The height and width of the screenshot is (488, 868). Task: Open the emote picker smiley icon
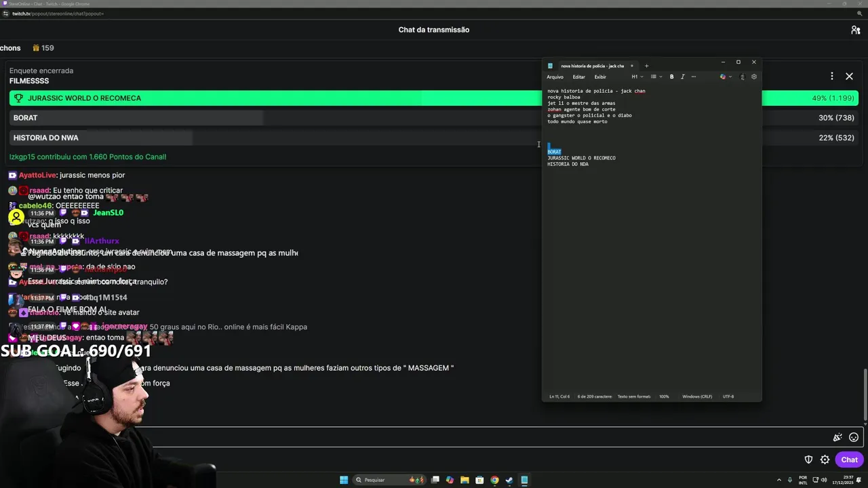[854, 437]
